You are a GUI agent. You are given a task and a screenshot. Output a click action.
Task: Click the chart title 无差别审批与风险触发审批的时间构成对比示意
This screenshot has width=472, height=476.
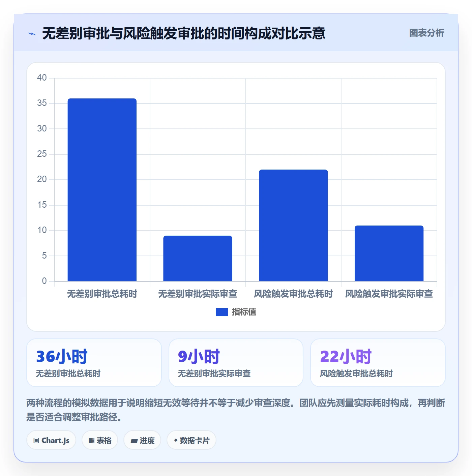184,33
